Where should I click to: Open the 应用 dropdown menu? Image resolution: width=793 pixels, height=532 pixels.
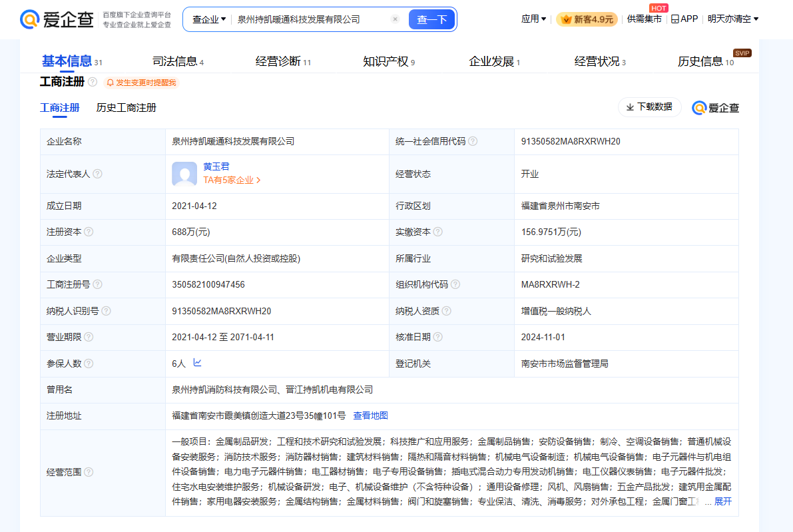pyautogui.click(x=533, y=19)
